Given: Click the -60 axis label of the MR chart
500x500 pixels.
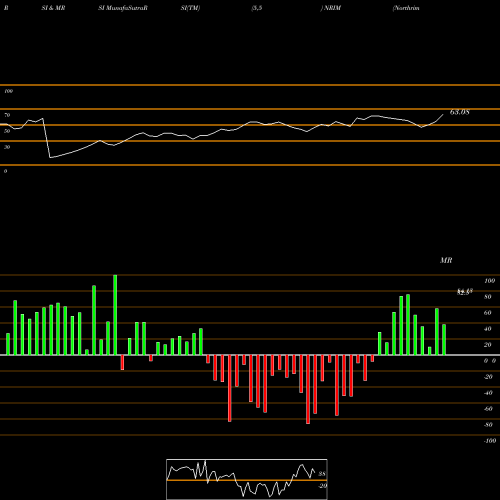Looking at the screenshot, I should (488, 409).
